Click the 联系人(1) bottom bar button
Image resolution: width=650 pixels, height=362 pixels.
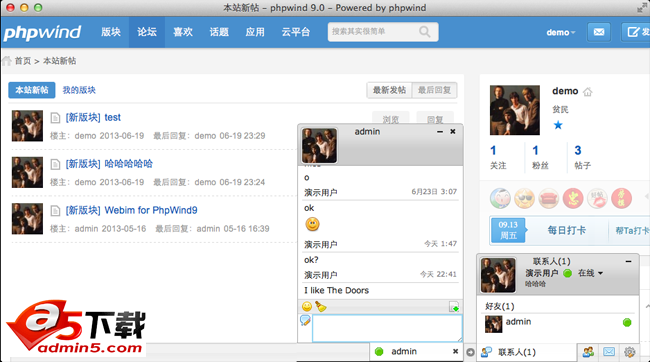[x=526, y=352]
